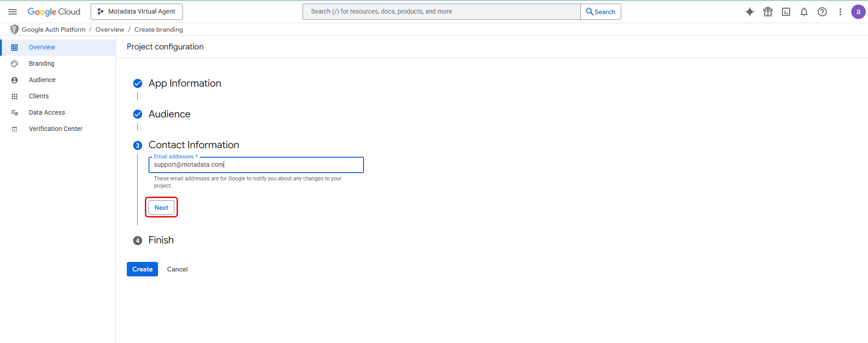The image size is (868, 343).
Task: Select Data Access in the sidebar
Action: [58, 112]
